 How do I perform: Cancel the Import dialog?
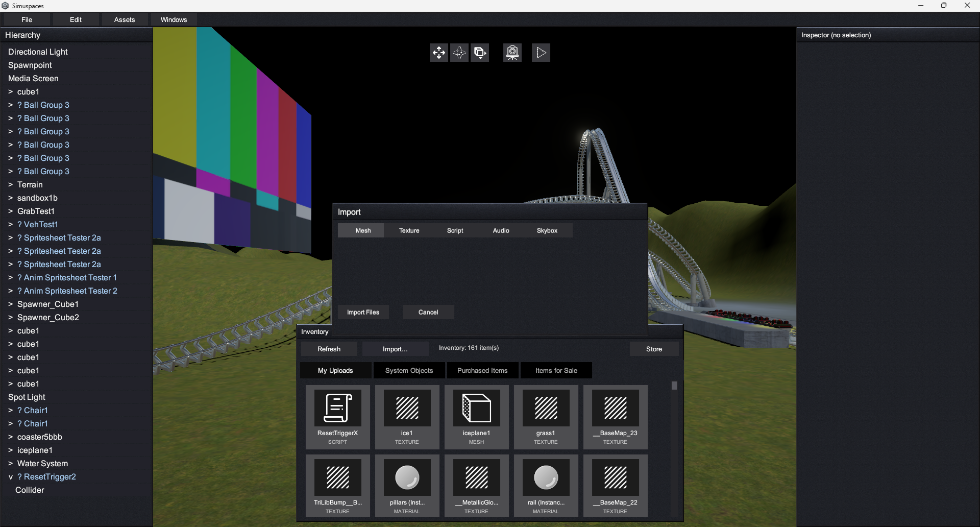[428, 312]
